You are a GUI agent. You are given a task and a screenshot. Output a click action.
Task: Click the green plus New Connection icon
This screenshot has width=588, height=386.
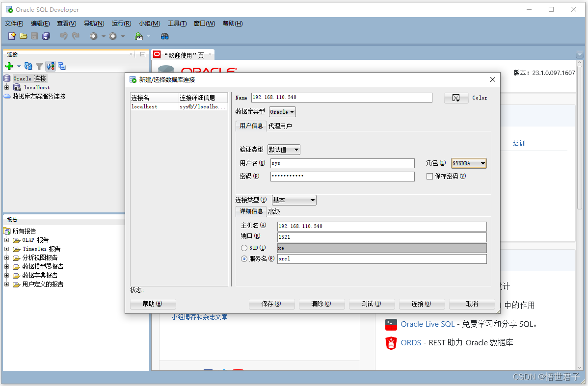click(x=9, y=66)
